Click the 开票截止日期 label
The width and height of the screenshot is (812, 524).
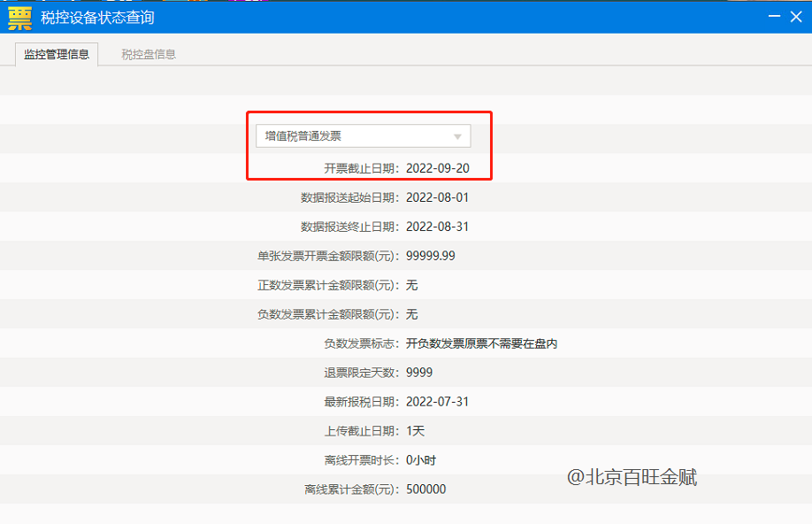click(x=362, y=168)
